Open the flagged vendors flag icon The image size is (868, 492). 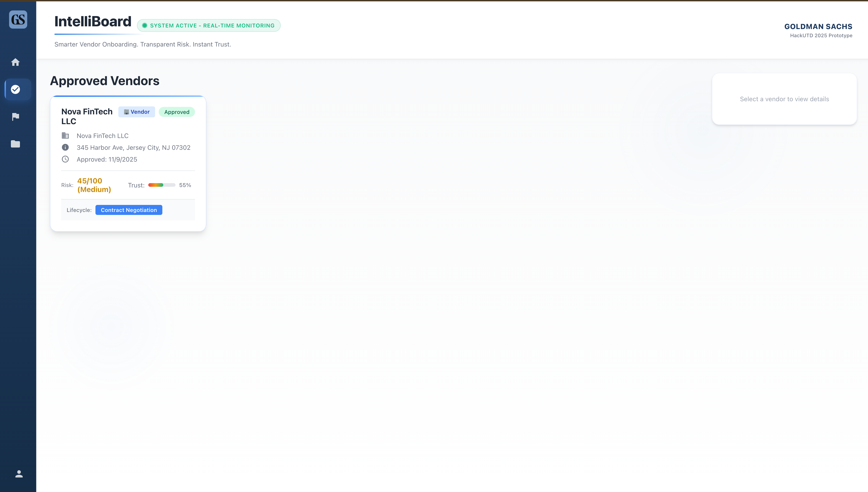point(15,117)
